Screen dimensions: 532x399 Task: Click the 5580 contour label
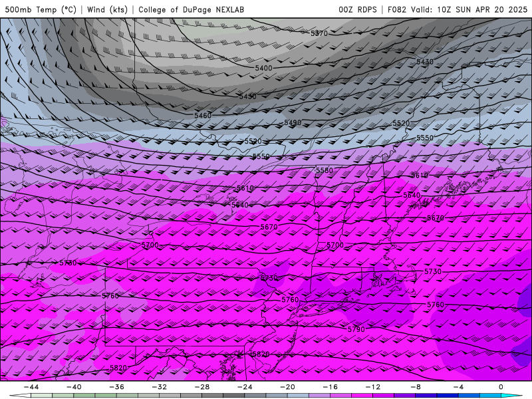325,170
